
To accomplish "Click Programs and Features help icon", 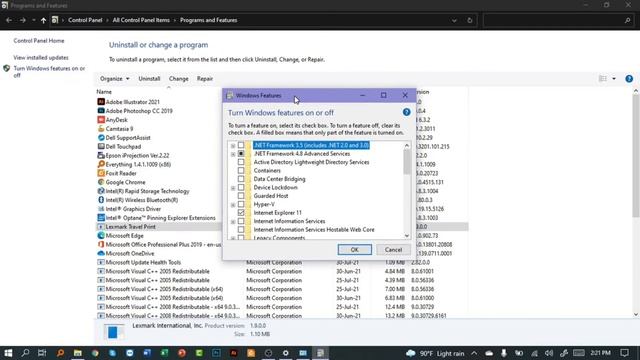I will [629, 78].
